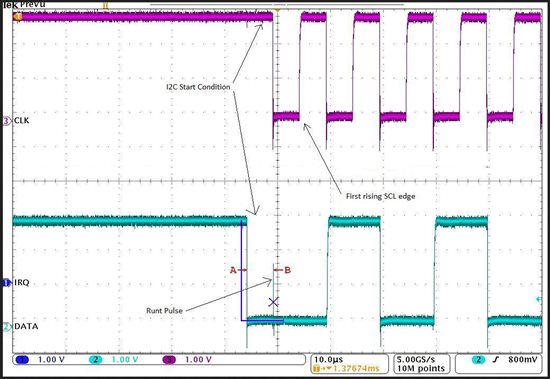Click the 10.0µs horizontal scale readout
Viewport: 550px width, 379px height.
(x=328, y=360)
